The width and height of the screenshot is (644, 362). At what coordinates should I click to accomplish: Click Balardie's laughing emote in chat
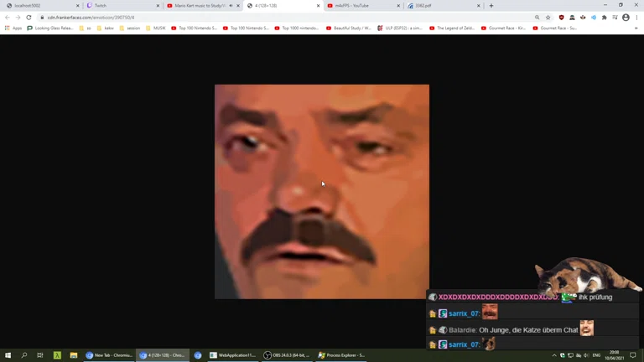pos(586,328)
